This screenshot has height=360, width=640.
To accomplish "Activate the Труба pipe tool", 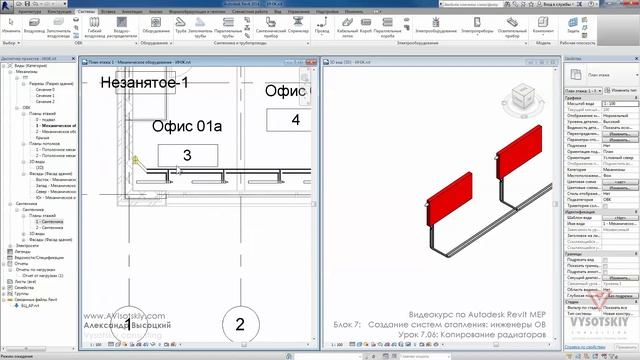I will 180,25.
